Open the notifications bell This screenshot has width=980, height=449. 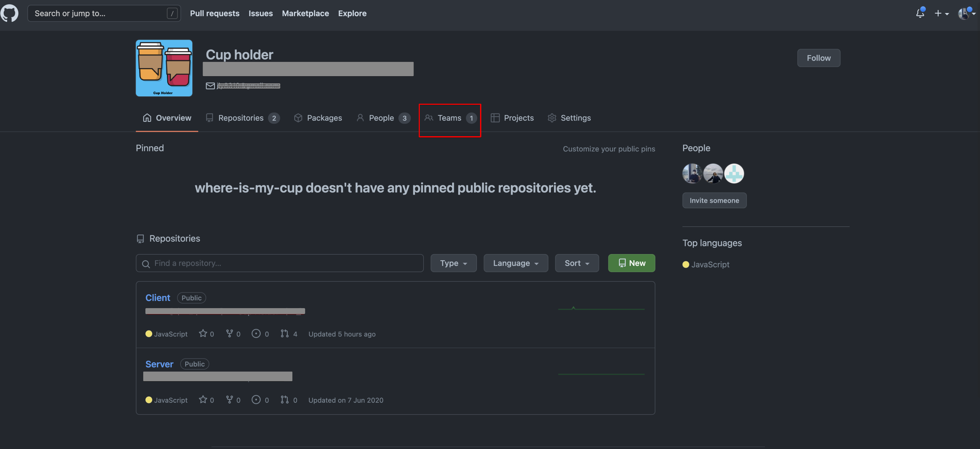click(x=919, y=13)
